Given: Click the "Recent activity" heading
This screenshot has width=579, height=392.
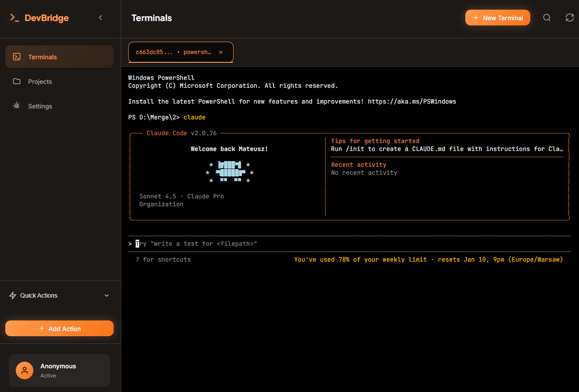Looking at the screenshot, I should [x=359, y=165].
